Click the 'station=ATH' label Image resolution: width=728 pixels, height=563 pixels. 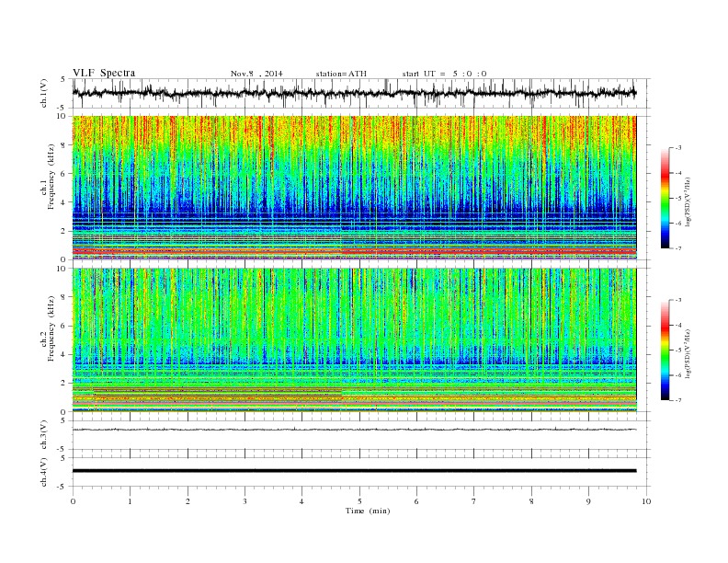point(341,74)
